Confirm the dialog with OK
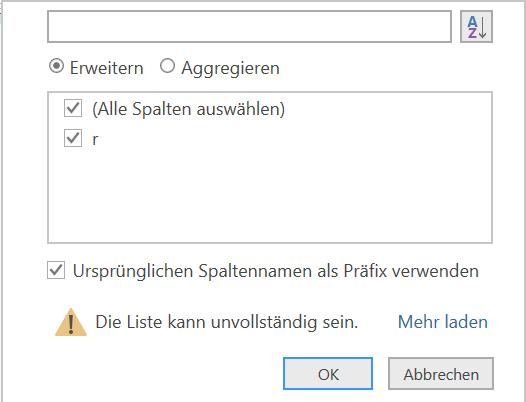Screen dimensions: 526x402 328,373
